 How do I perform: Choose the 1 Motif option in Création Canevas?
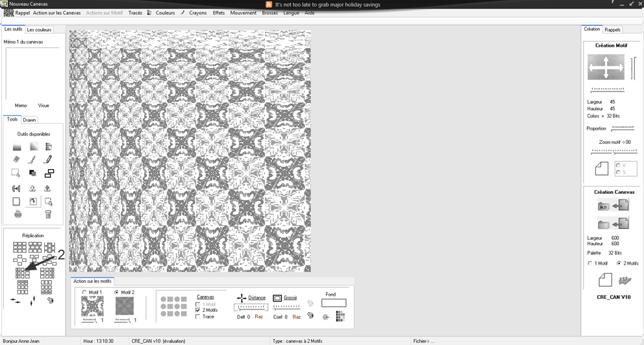(x=590, y=263)
